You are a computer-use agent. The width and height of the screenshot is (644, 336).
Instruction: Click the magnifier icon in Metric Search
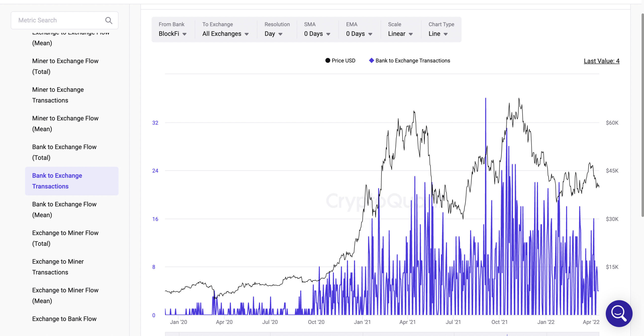[x=109, y=20]
